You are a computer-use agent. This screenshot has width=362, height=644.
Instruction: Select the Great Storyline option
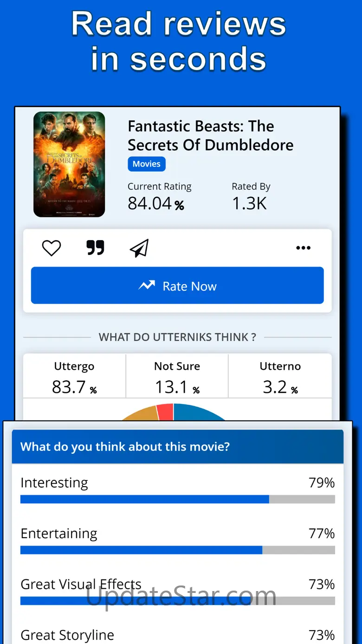67,635
